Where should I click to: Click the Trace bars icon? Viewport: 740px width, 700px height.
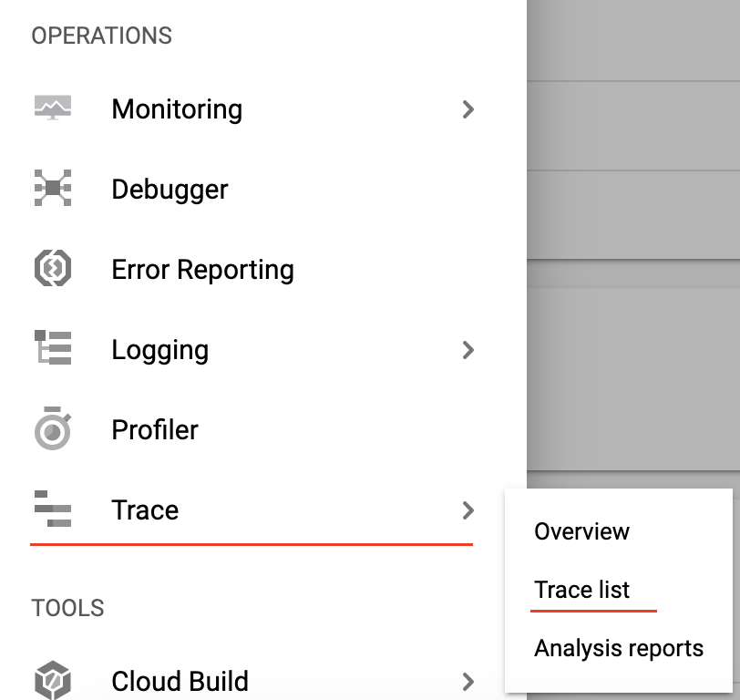click(x=53, y=509)
